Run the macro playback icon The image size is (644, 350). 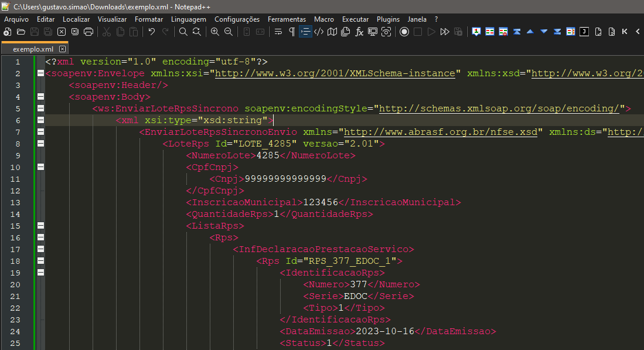pyautogui.click(x=432, y=32)
